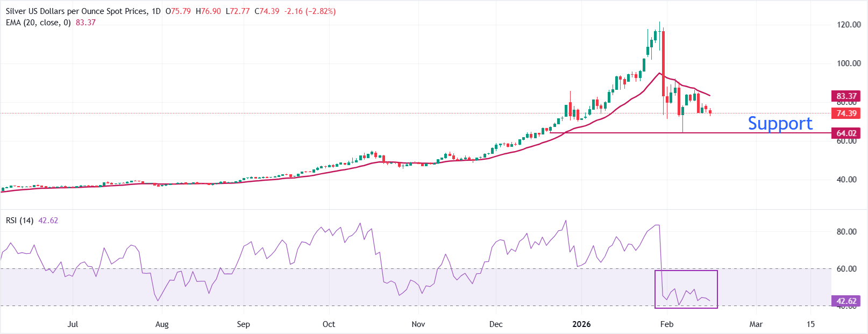This screenshot has height=334, width=868.
Task: Click the EMA value 83.37 beside legend
Action: coord(86,23)
